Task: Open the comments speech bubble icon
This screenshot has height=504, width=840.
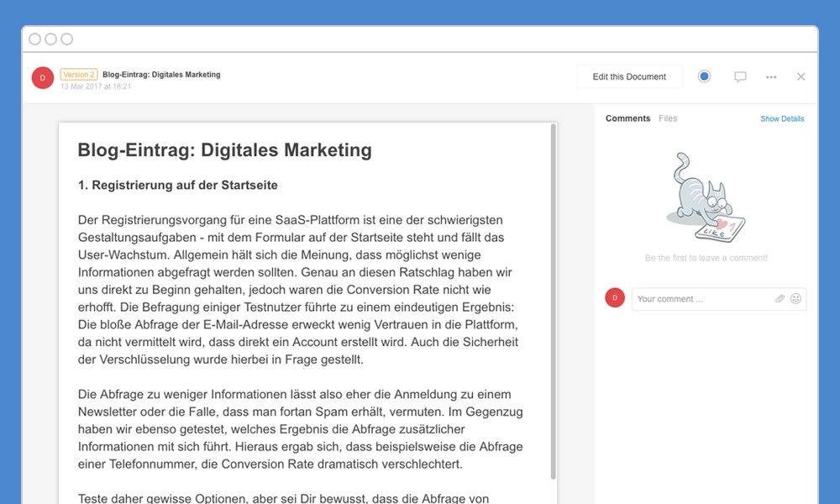Action: pyautogui.click(x=740, y=77)
